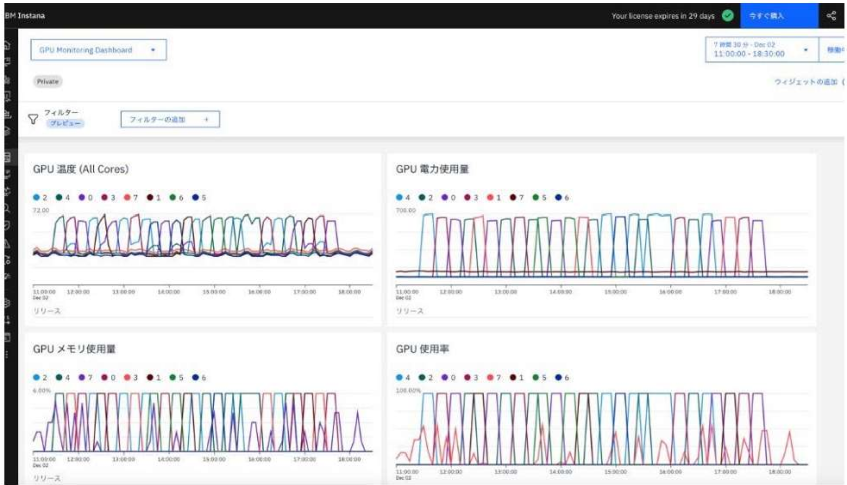Viewport: 847px width, 485px height.
Task: Open the three-dots more menu in sidebar
Action: [x=8, y=354]
